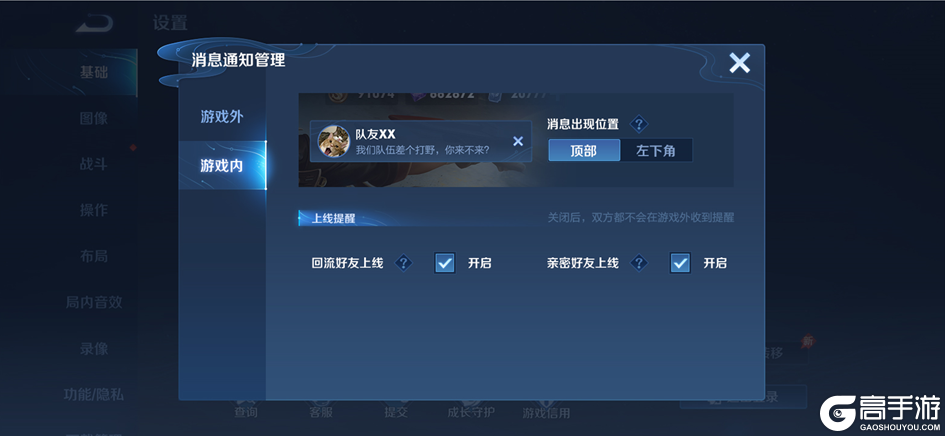Select 顶部 message position
This screenshot has height=436, width=945.
[x=584, y=150]
